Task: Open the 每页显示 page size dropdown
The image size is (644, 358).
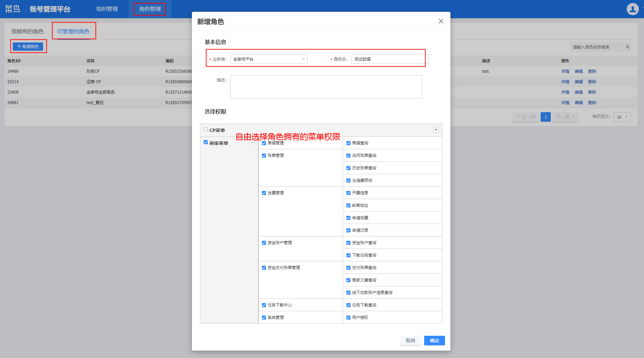Action: click(622, 117)
